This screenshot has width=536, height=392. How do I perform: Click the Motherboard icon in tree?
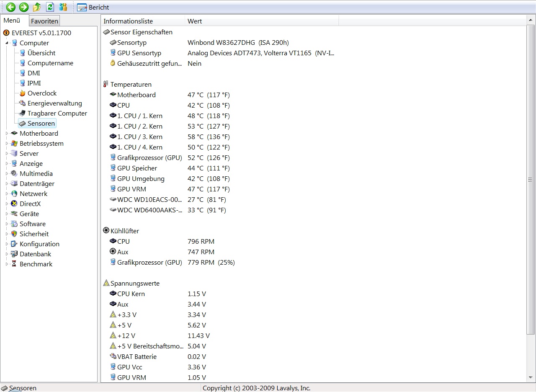pos(14,134)
